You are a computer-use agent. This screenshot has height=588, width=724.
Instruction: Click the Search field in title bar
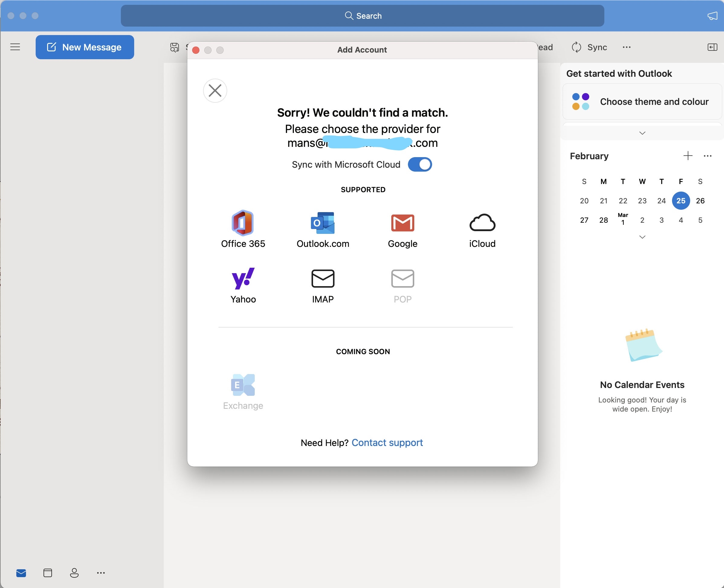pyautogui.click(x=362, y=16)
